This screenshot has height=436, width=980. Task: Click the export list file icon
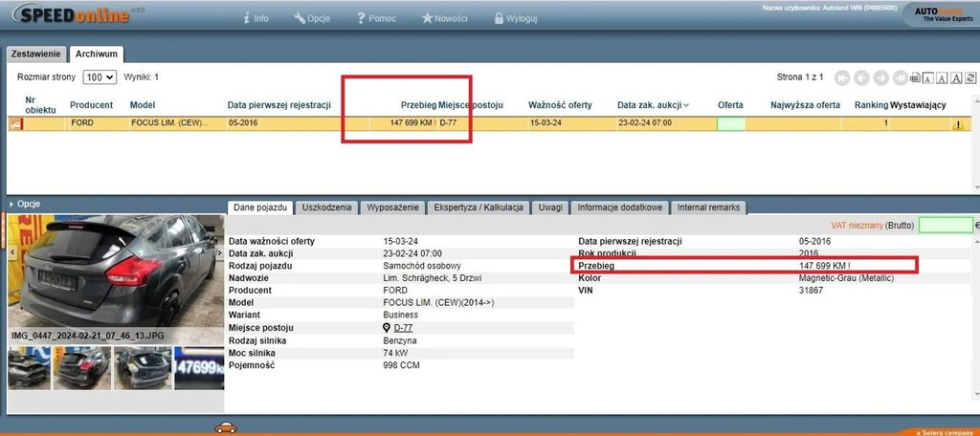pos(915,78)
